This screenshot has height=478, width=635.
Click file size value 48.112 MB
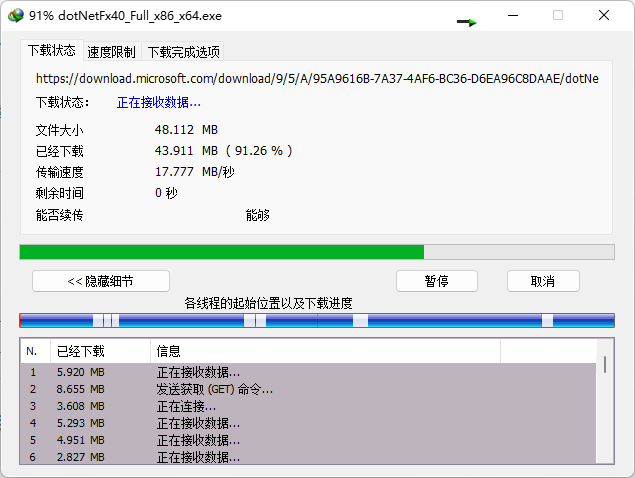(x=186, y=130)
